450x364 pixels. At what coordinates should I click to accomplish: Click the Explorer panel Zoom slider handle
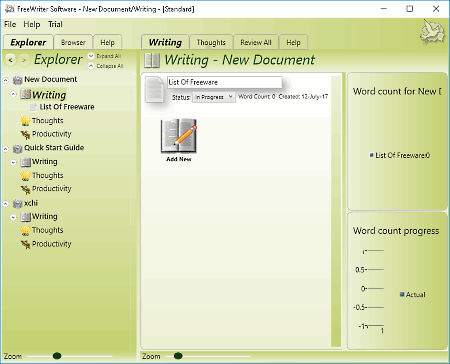(57, 356)
